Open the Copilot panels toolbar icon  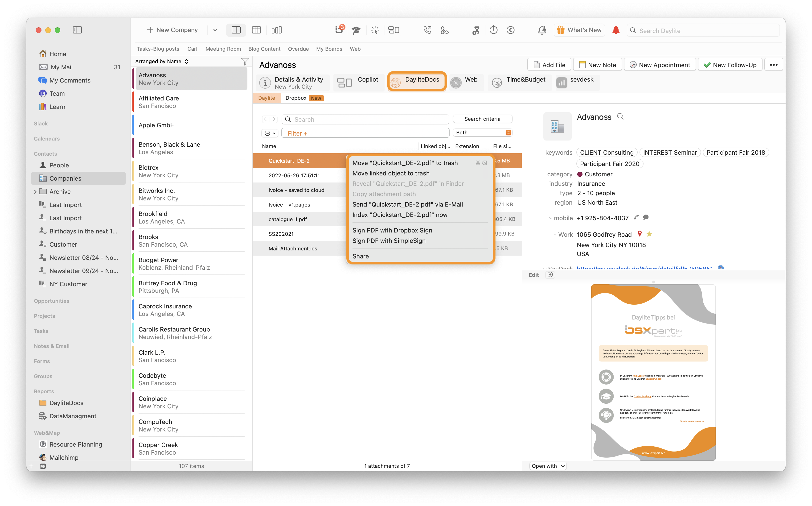[394, 30]
